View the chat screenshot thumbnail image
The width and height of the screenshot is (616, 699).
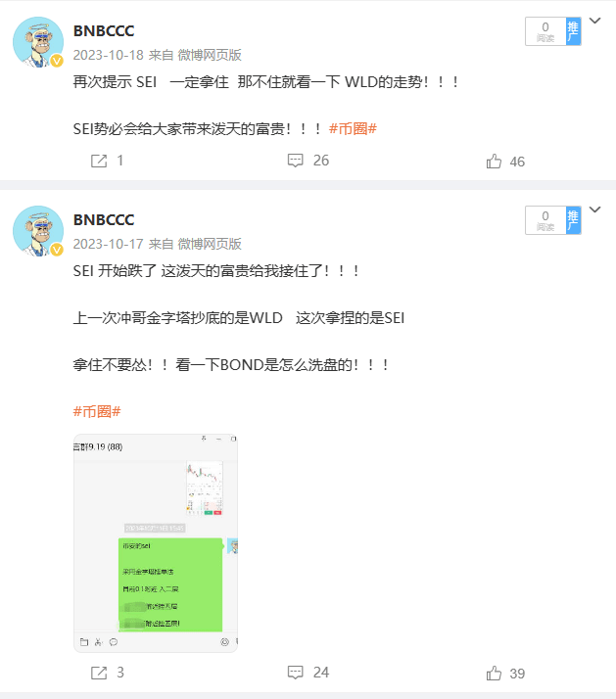point(156,543)
